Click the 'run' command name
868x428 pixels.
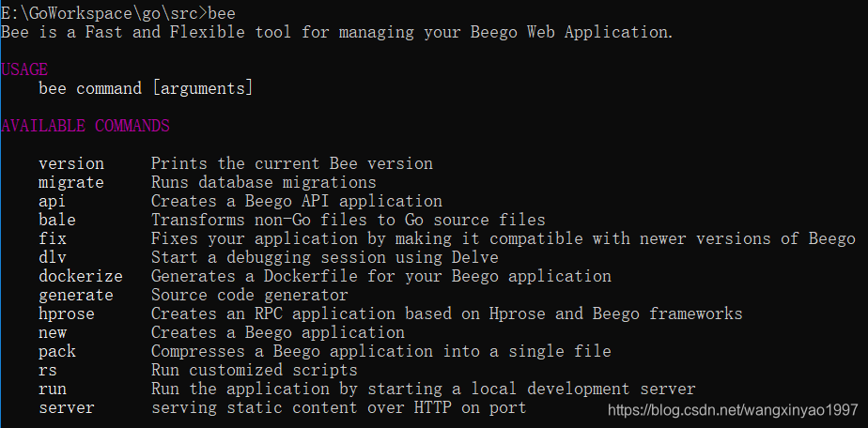pyautogui.click(x=53, y=389)
